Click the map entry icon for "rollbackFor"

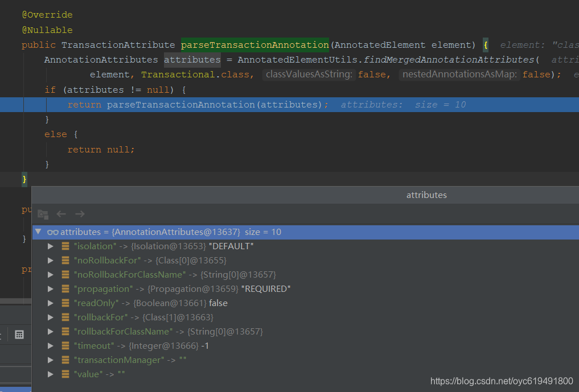pos(65,317)
